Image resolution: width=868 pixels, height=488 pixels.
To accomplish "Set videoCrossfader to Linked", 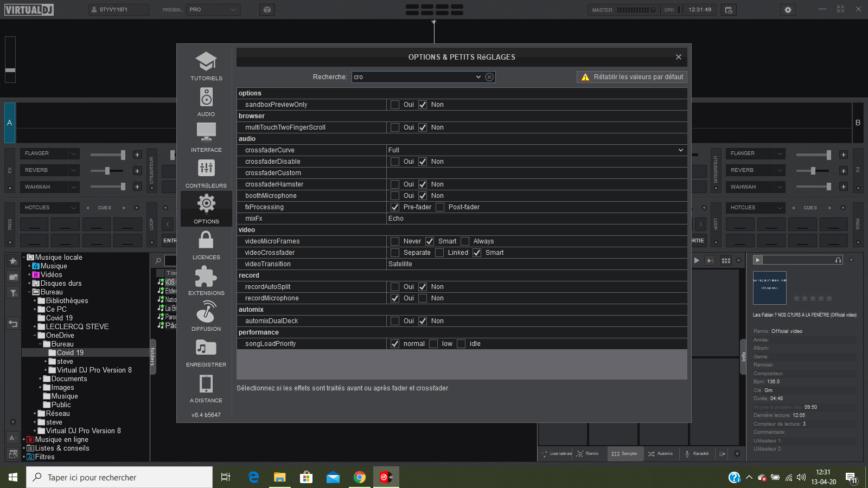I will (439, 253).
